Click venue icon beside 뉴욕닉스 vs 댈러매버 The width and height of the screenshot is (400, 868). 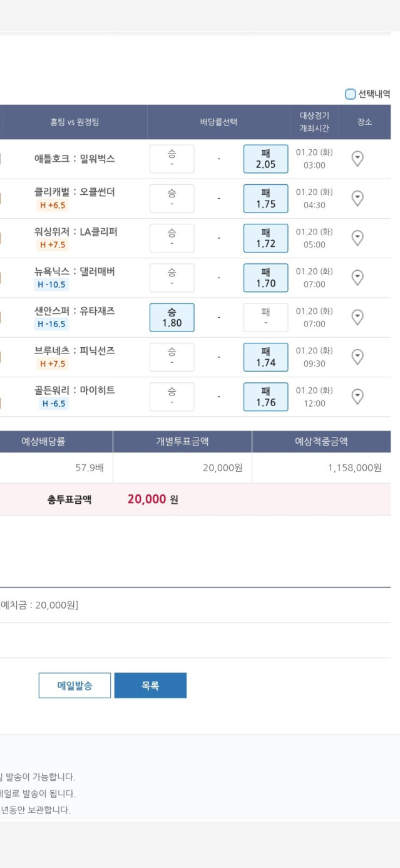[x=357, y=278]
